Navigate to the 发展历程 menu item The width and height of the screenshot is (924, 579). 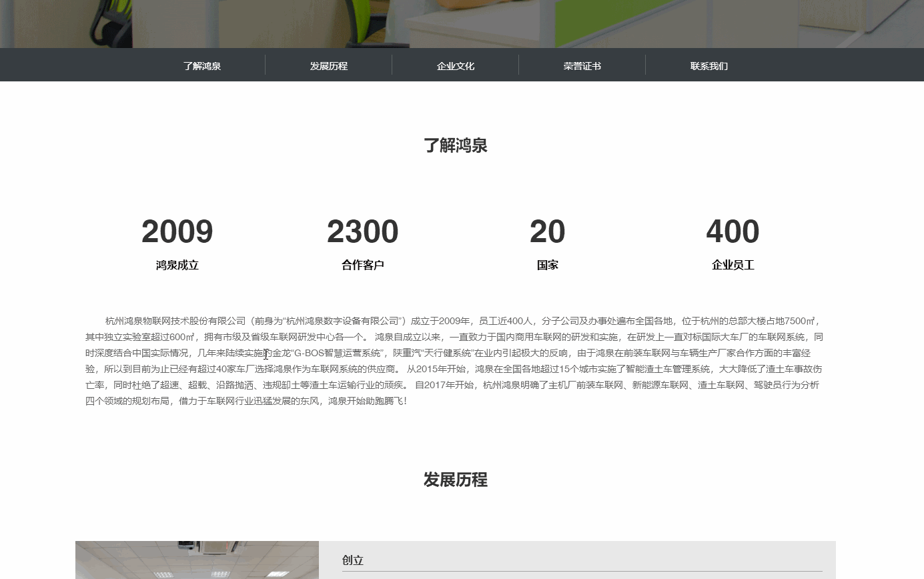pyautogui.click(x=328, y=65)
